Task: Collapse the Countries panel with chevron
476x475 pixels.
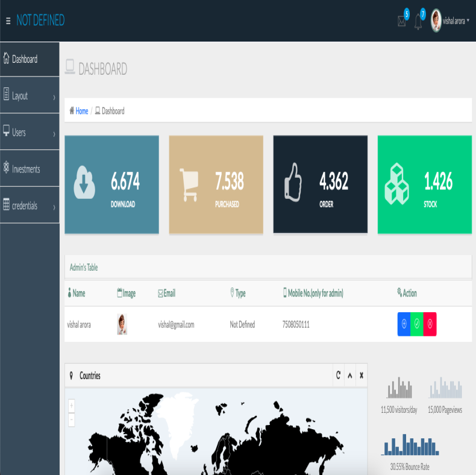Action: click(349, 376)
